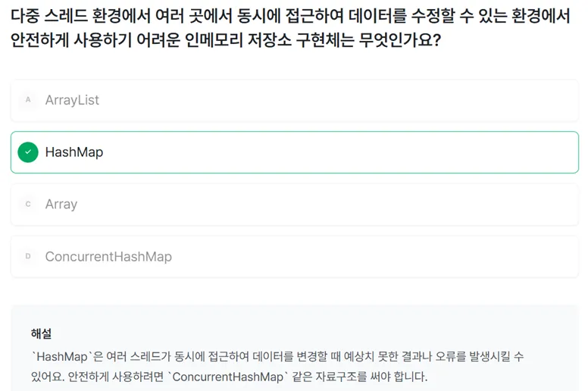
Task: Click the ArrayList option text label
Action: pos(72,100)
